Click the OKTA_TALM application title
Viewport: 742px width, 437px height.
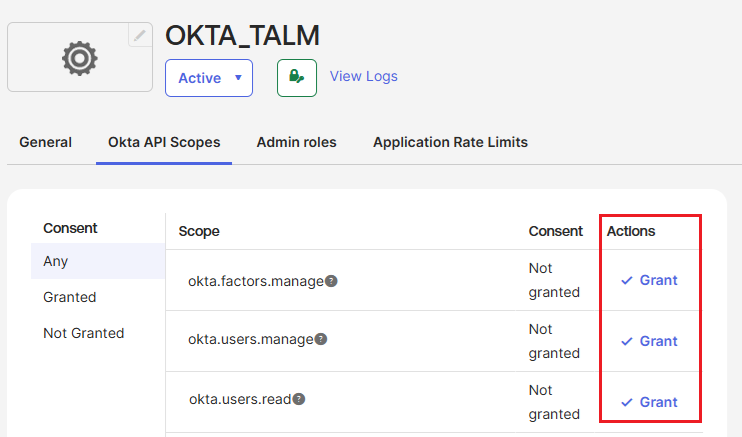[x=242, y=36]
